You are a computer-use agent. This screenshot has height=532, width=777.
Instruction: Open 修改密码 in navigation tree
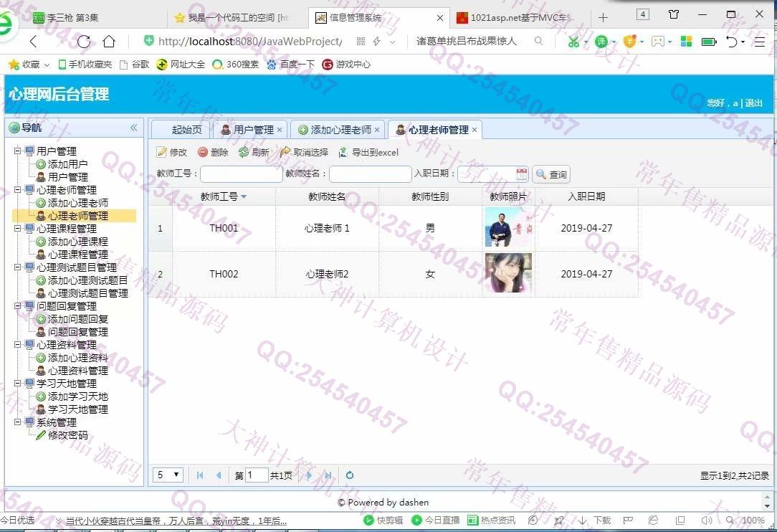pos(67,435)
